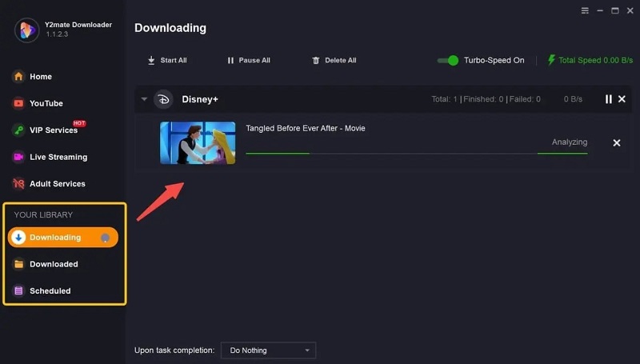Image resolution: width=640 pixels, height=364 pixels.
Task: Click the Total: 1 Finished: 0 stats text
Action: 486,99
